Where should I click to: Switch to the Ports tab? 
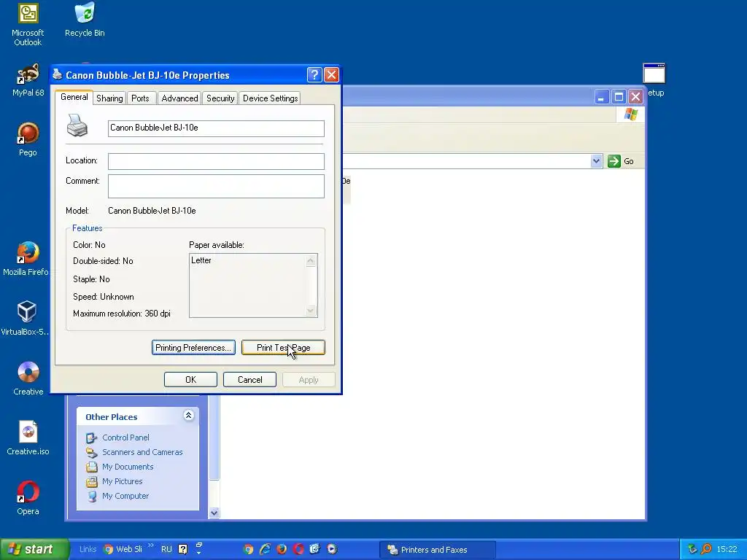(140, 98)
